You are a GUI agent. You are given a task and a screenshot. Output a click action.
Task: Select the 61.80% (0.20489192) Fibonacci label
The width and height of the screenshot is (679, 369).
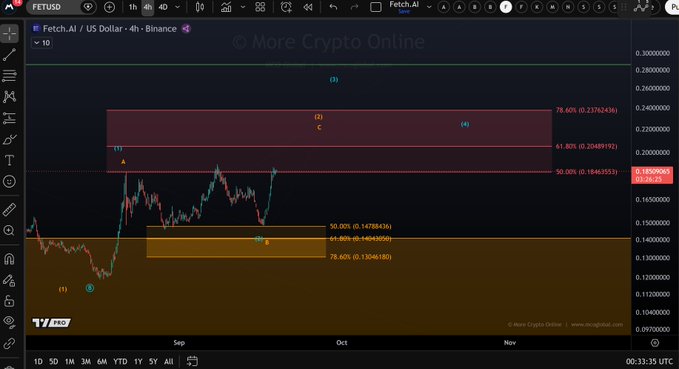point(586,146)
